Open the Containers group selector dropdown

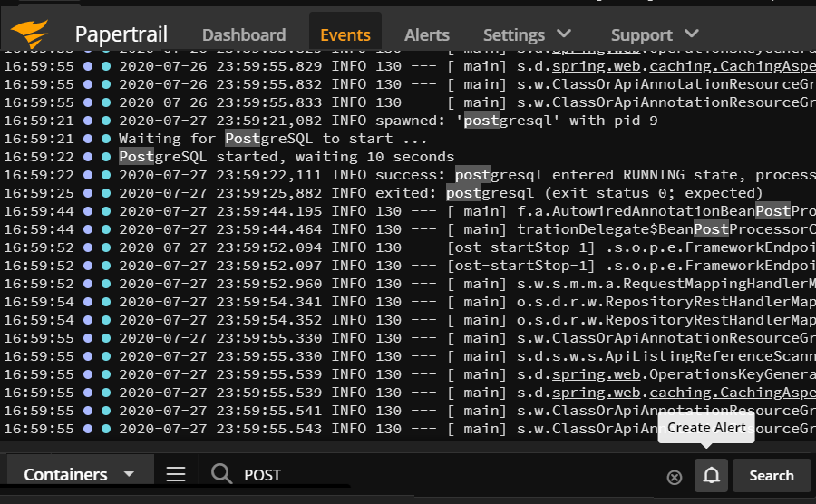[80, 474]
